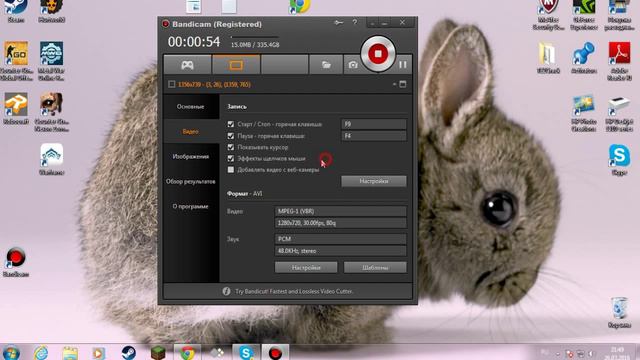The image size is (640, 360).
Task: Open the skull desktop shortcut beside Steam
Action: pos(51,11)
